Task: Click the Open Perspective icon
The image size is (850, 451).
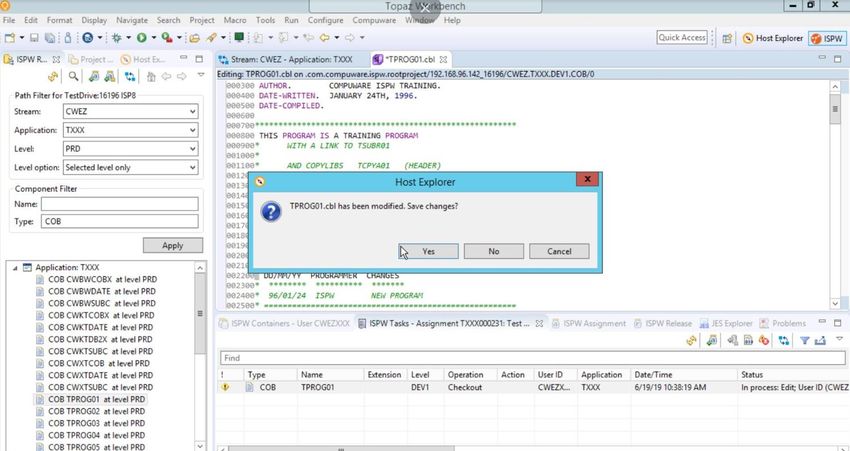Action: [x=727, y=38]
